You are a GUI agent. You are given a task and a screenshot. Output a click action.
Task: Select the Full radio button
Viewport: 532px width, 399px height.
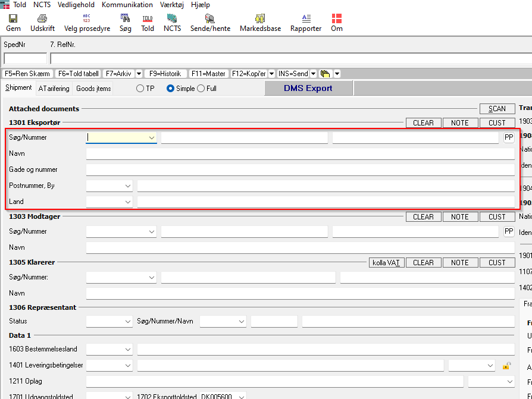tap(201, 89)
